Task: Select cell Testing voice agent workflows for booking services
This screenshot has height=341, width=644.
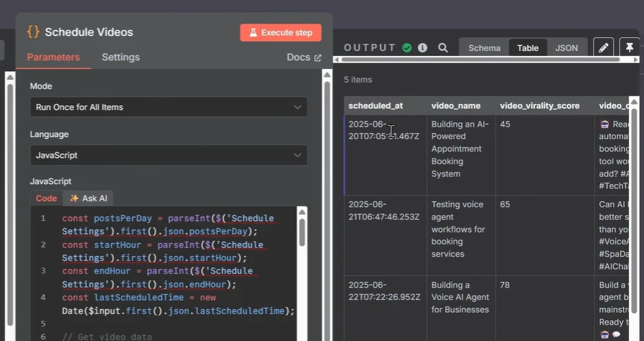Action: [x=461, y=235]
